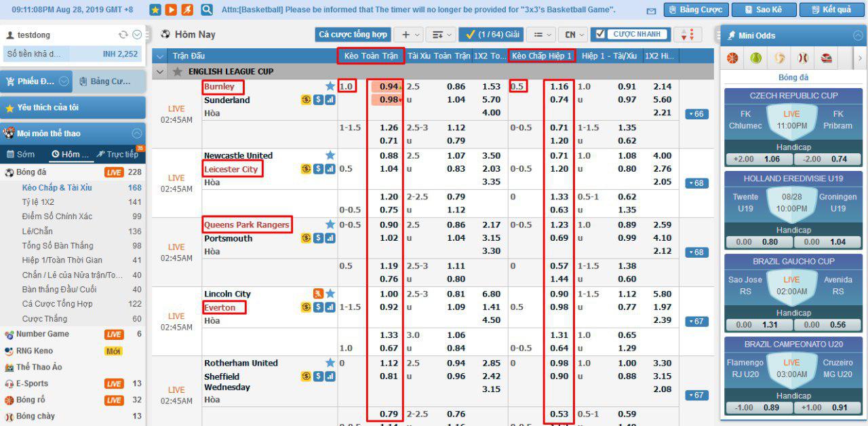
Task: Click the orange running-man icon in top bar
Action: tap(187, 9)
